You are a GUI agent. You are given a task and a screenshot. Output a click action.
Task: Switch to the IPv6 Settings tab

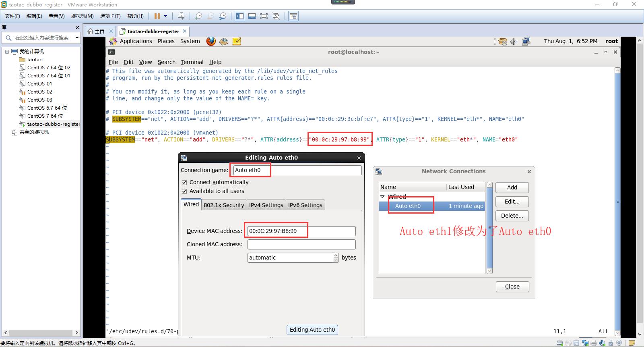pyautogui.click(x=305, y=205)
